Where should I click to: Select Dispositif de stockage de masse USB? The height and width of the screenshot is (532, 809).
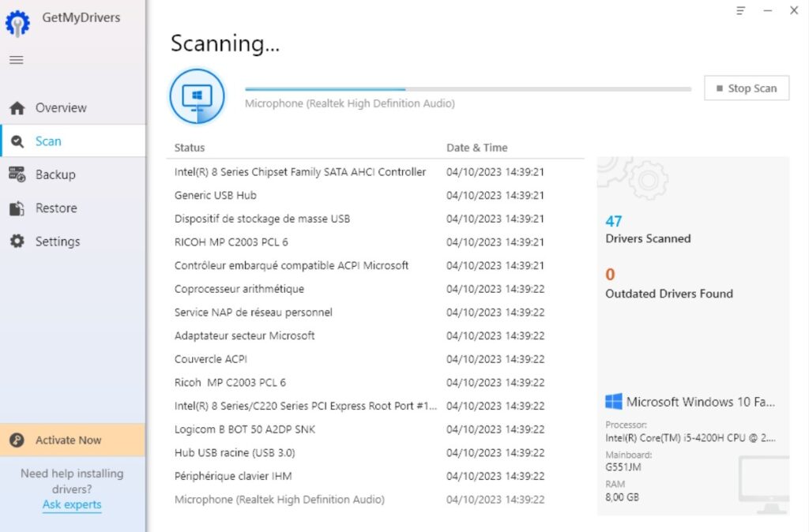[x=375, y=219]
